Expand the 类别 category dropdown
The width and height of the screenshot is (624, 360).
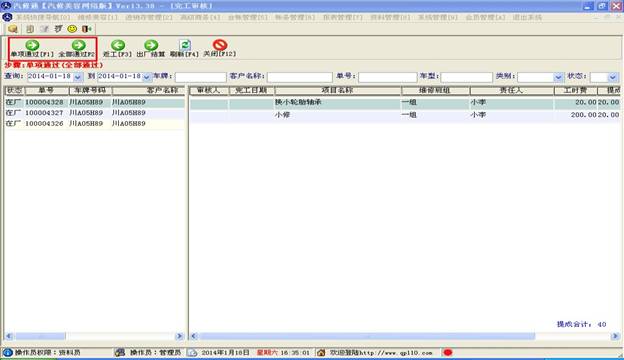(558, 77)
